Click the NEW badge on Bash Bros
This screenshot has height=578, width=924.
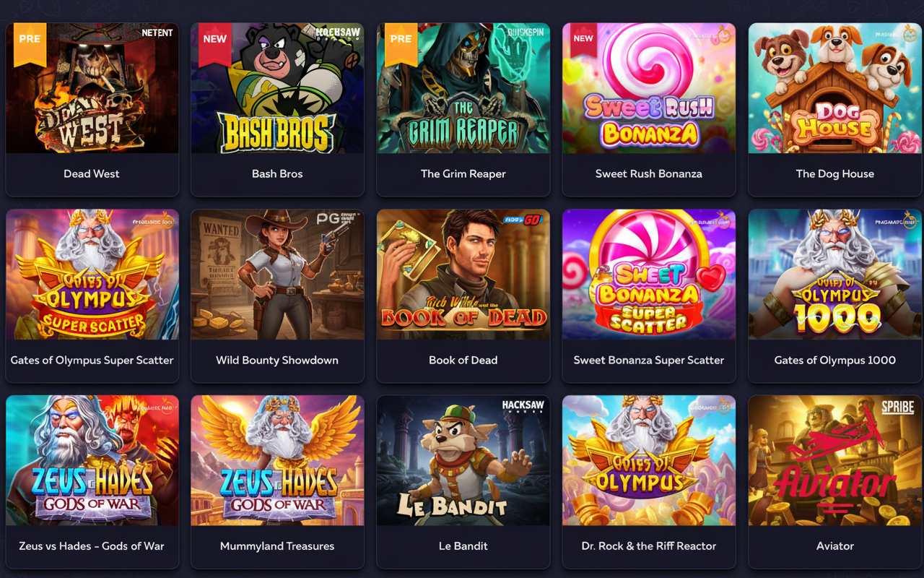pyautogui.click(x=215, y=42)
